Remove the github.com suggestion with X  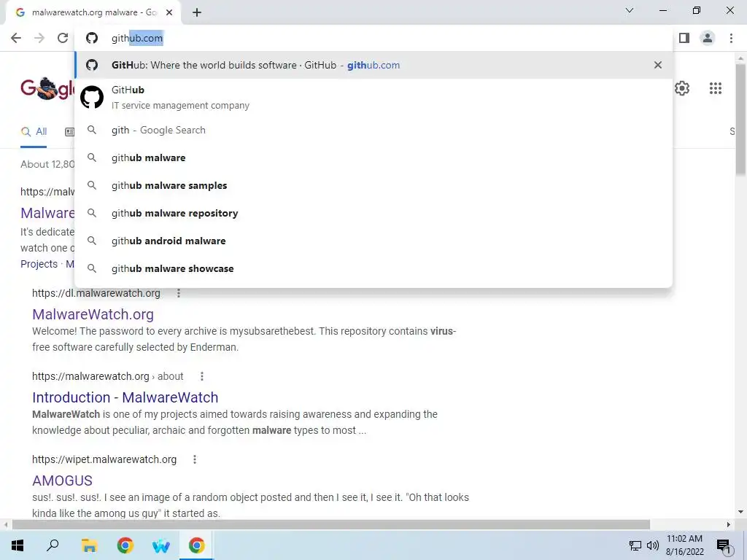[x=658, y=65]
